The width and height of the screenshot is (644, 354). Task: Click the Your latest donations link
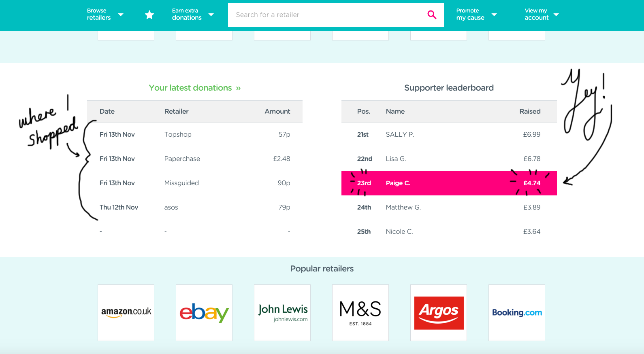[195, 88]
